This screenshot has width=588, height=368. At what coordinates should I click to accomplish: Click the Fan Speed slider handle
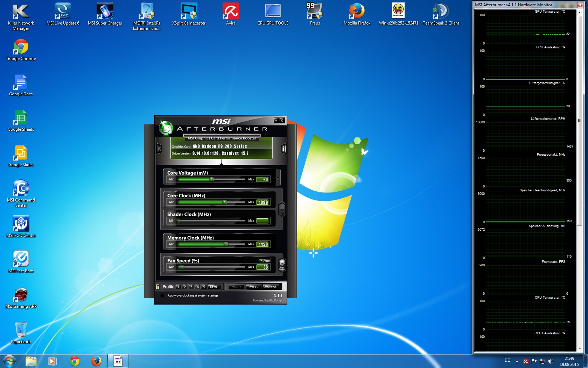click(x=182, y=267)
